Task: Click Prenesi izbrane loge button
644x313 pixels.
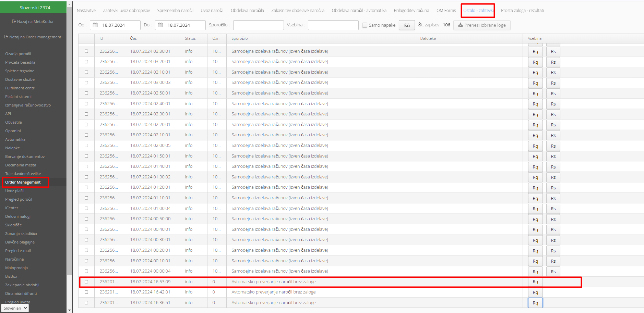Action: tap(482, 25)
